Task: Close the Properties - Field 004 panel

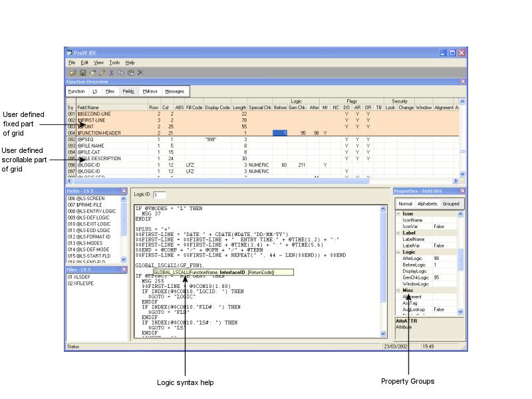Action: pos(462,191)
